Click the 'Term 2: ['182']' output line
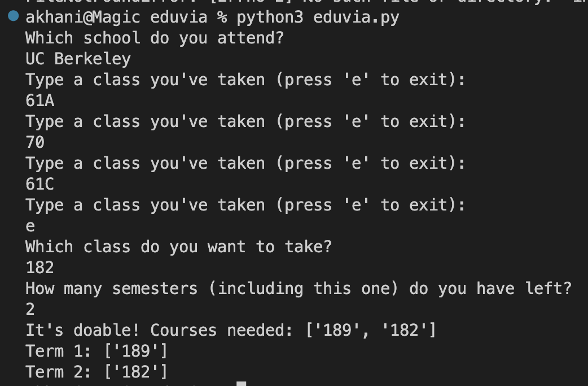 96,372
